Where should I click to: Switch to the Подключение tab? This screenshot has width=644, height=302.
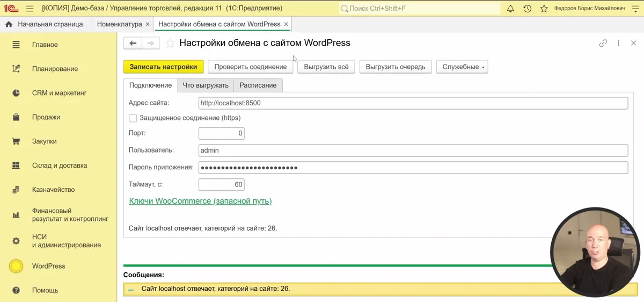tap(150, 85)
